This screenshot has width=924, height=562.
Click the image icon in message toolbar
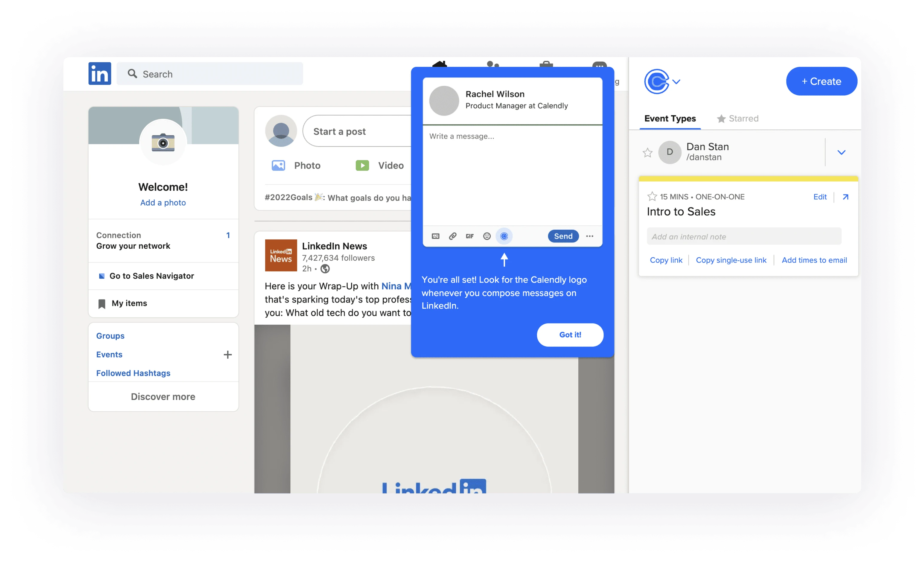click(435, 236)
